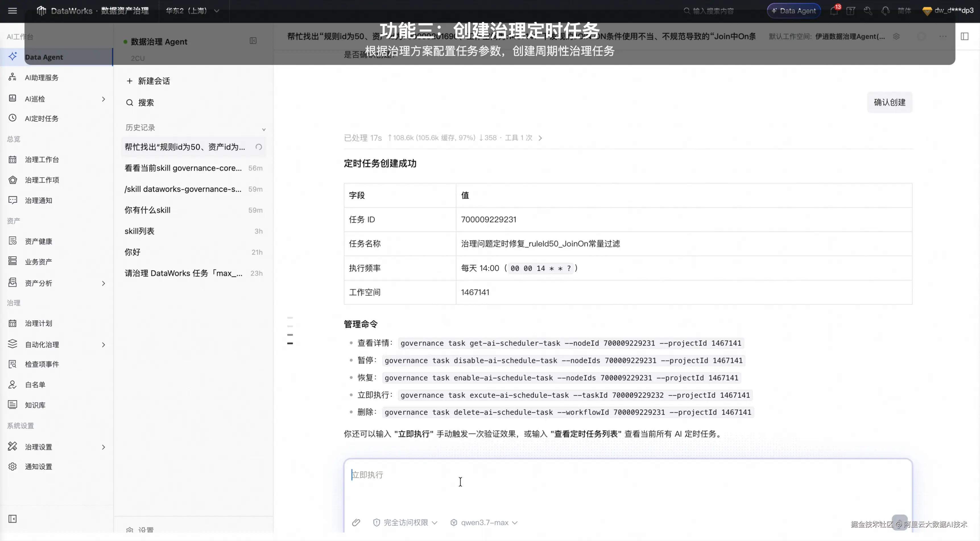Click the 查看详情 get-ai-scheduler-task command
Image resolution: width=980 pixels, height=541 pixels.
pyautogui.click(x=571, y=343)
